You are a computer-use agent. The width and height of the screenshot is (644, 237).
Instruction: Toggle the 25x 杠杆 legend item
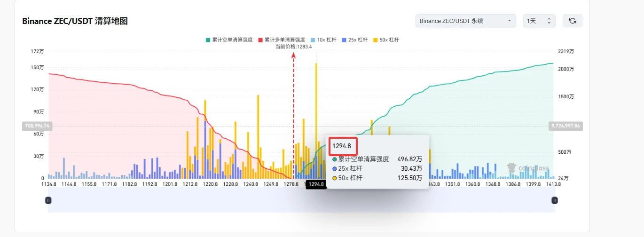[355, 40]
